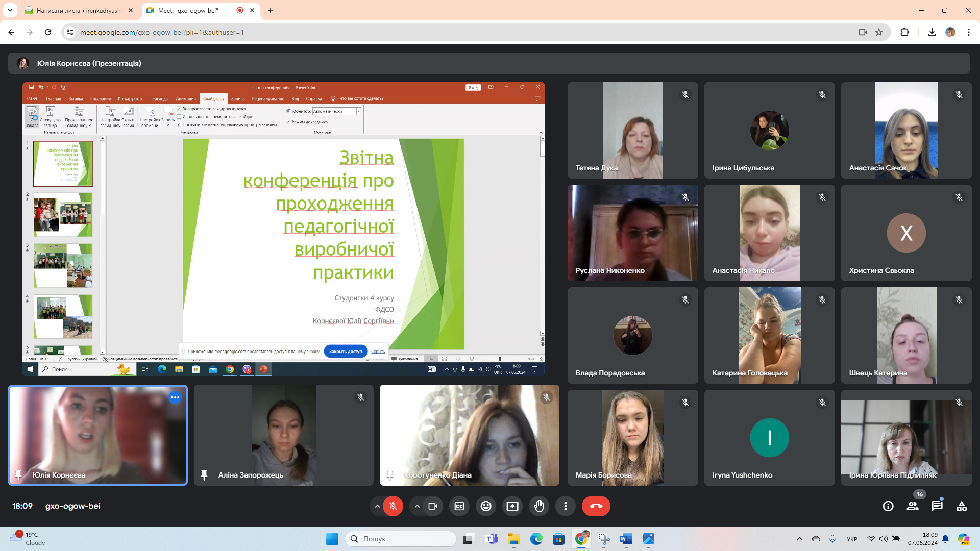Toggle the camera on or off
Viewport: 980px width, 551px height.
433,506
